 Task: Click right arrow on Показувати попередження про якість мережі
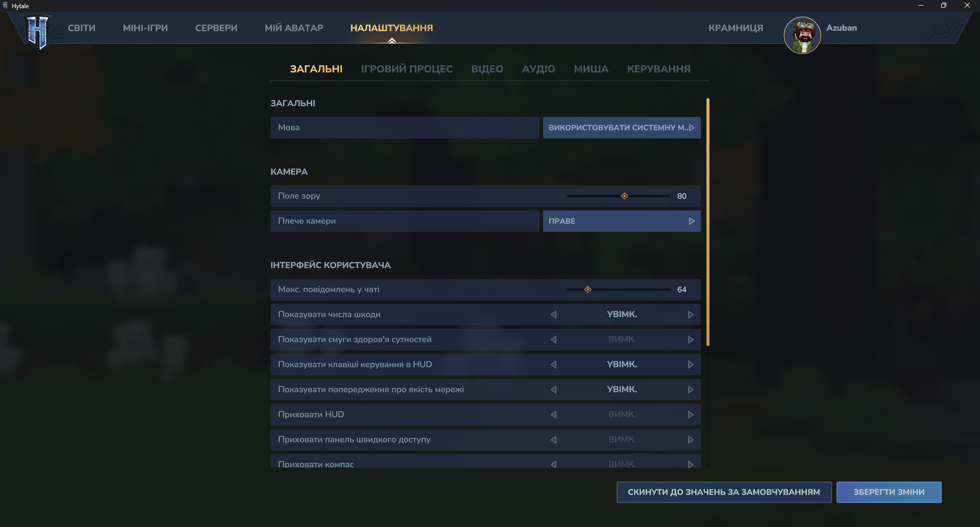[690, 390]
